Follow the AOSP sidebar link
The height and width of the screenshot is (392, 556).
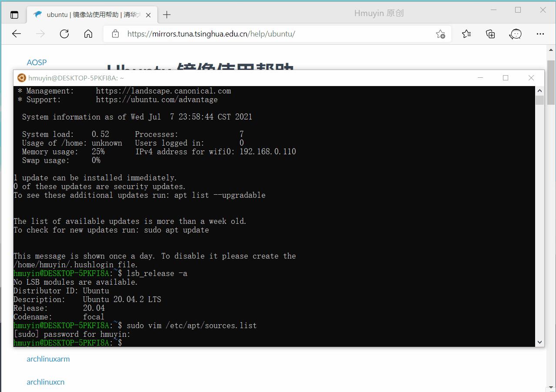pyautogui.click(x=37, y=62)
